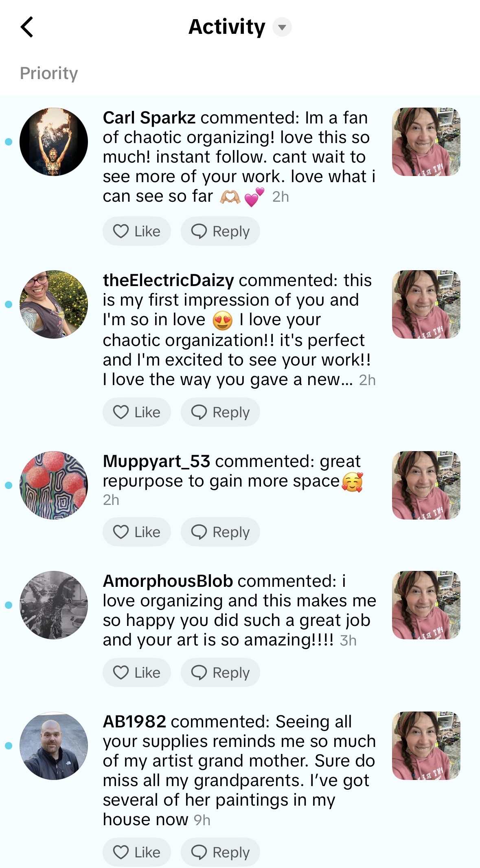Reply to Carl Sparkz's comment
Screen dimensions: 480x868
pyautogui.click(x=220, y=231)
